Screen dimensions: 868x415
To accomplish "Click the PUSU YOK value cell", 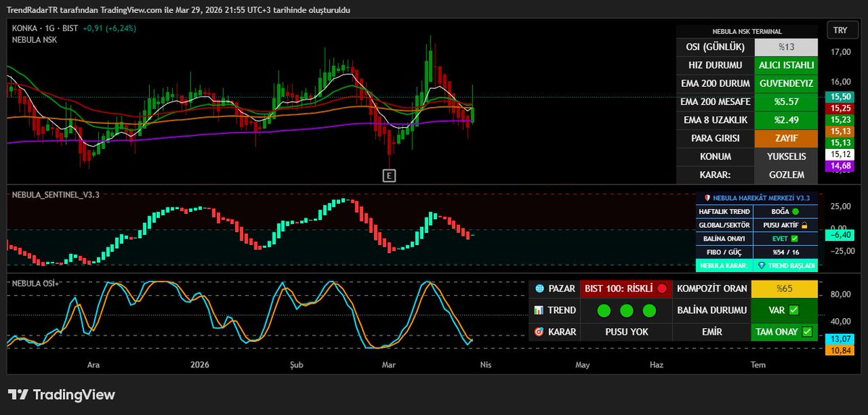I will pyautogui.click(x=626, y=332).
